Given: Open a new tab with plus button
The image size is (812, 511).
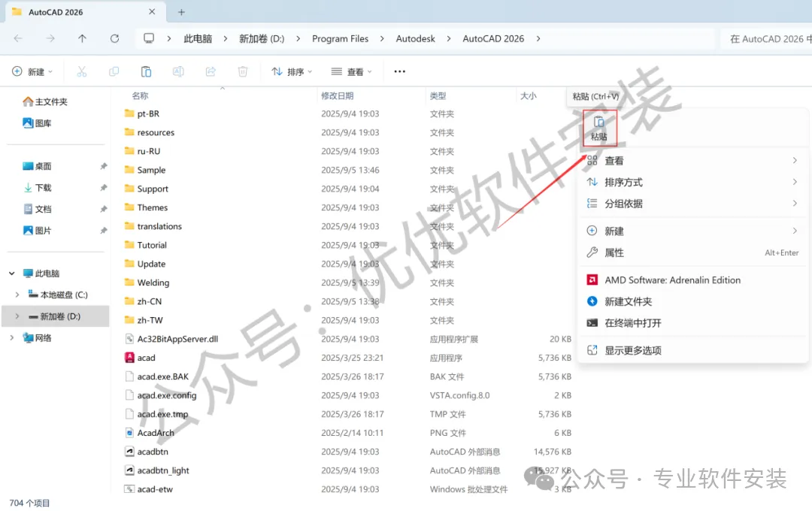Looking at the screenshot, I should tap(181, 12).
